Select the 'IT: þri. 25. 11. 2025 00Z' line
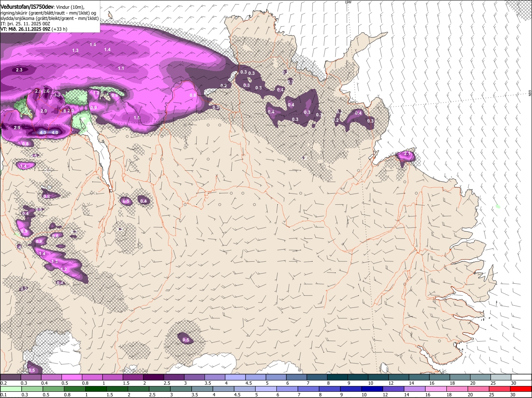 pyautogui.click(x=25, y=24)
